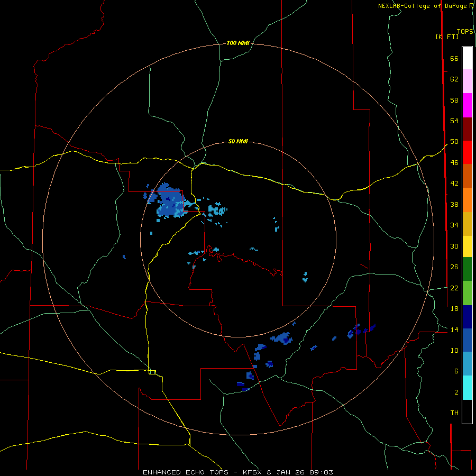The height and width of the screenshot is (476, 476).
Task: Click the K FT units label
Action: click(447, 36)
